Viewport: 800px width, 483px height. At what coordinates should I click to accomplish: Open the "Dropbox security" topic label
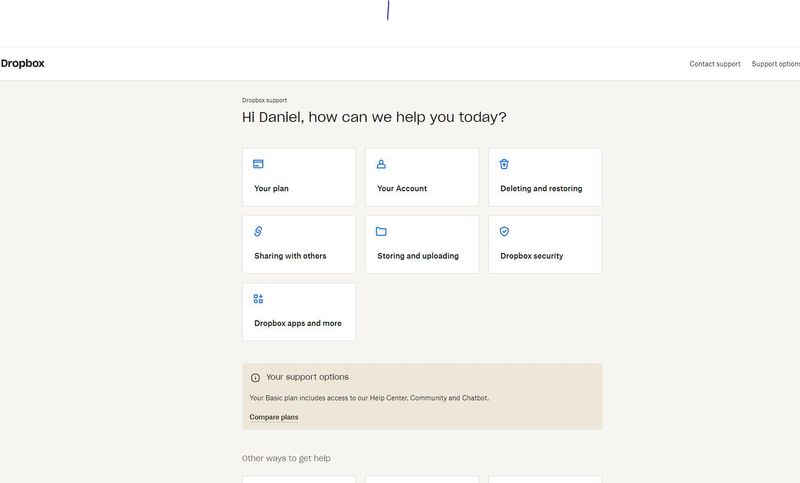click(x=531, y=256)
